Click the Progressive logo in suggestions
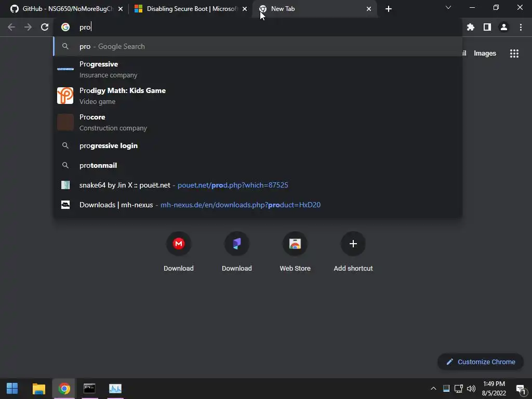Viewport: 532px width, 399px height. pyautogui.click(x=65, y=69)
